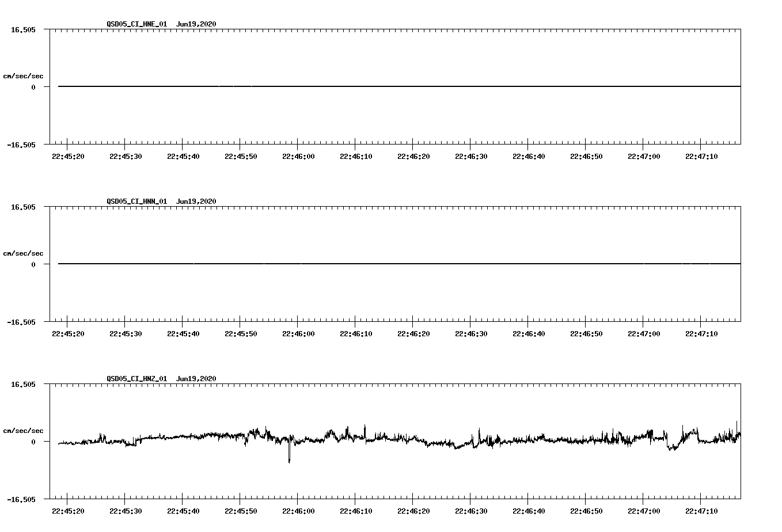Click the 0 axis value on HNE chart
The width and height of the screenshot is (782, 532).
coord(33,87)
